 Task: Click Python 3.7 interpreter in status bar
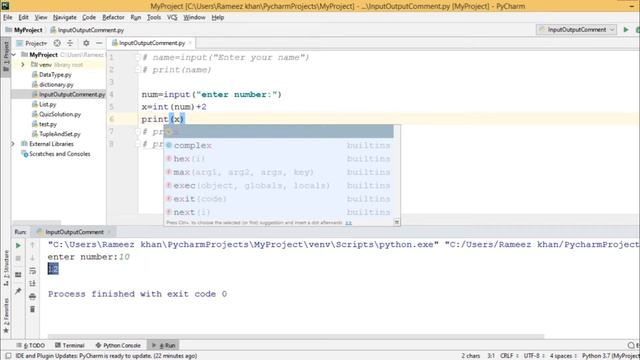(611, 356)
